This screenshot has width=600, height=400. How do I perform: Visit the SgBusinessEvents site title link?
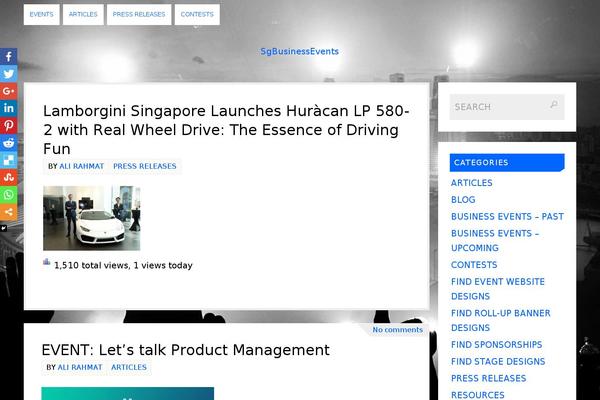tap(299, 51)
